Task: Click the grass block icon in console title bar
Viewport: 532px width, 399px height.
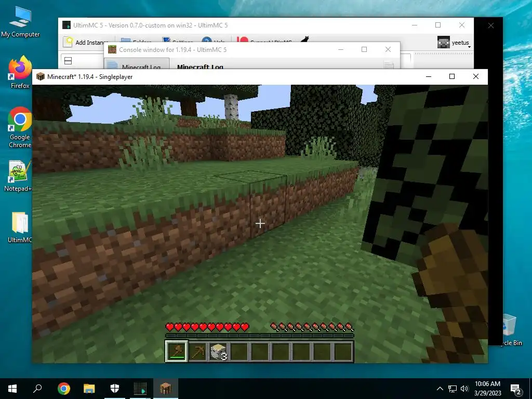Action: click(x=112, y=49)
